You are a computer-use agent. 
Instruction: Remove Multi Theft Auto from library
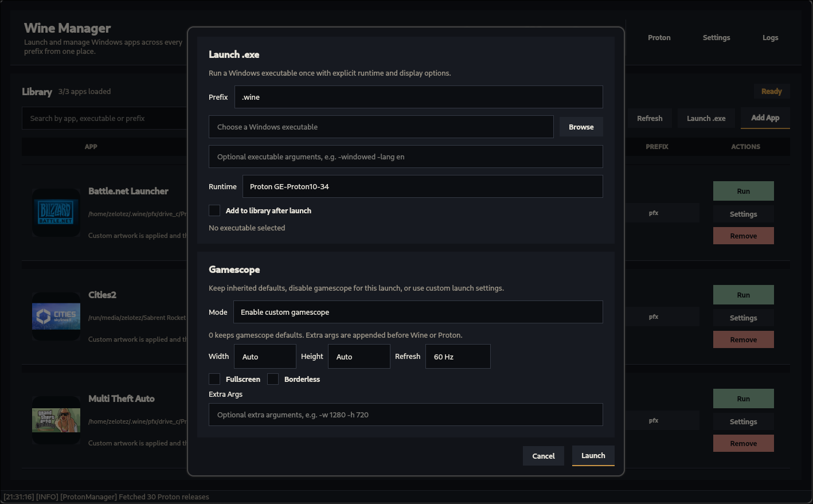point(744,443)
